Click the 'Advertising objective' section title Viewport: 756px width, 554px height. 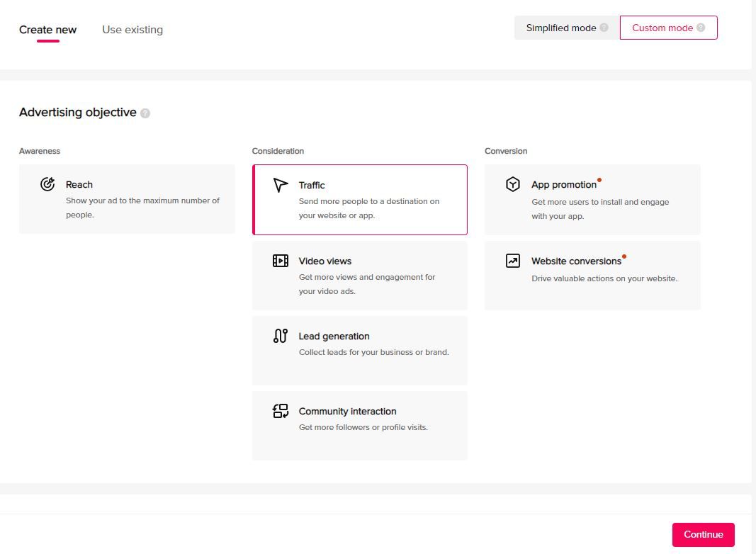click(x=78, y=113)
